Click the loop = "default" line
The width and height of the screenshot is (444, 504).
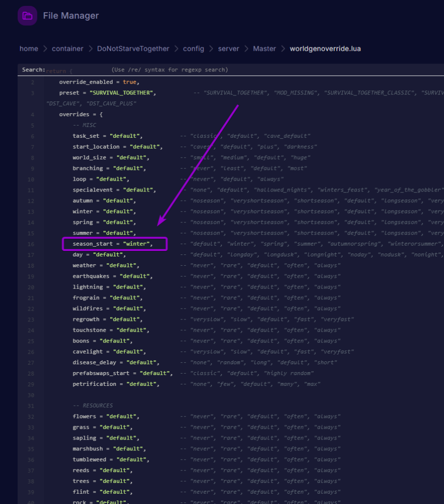(x=101, y=179)
